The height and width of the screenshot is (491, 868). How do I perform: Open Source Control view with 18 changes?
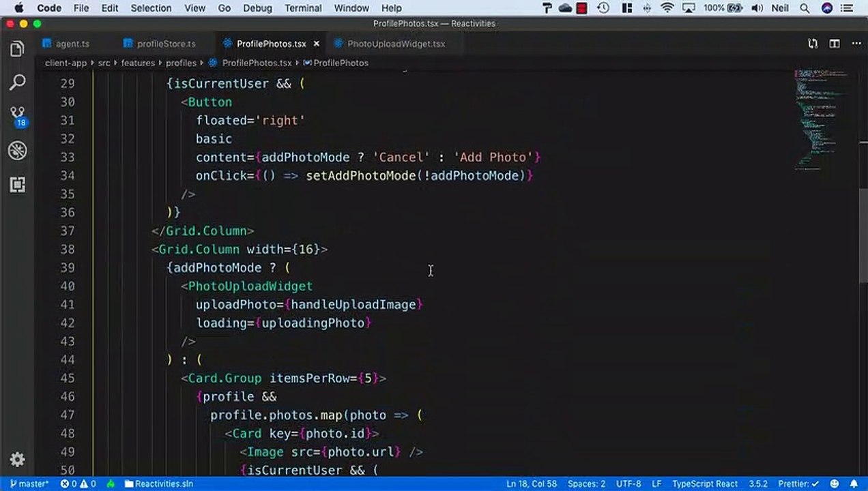click(x=18, y=116)
